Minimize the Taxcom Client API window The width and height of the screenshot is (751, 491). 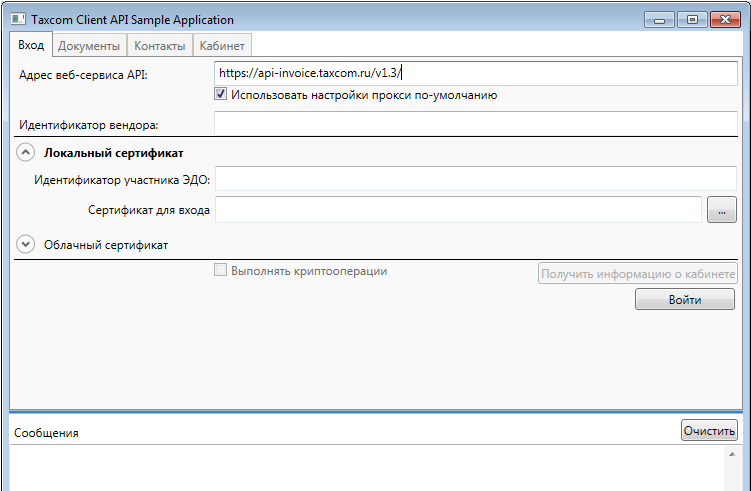[x=658, y=19]
